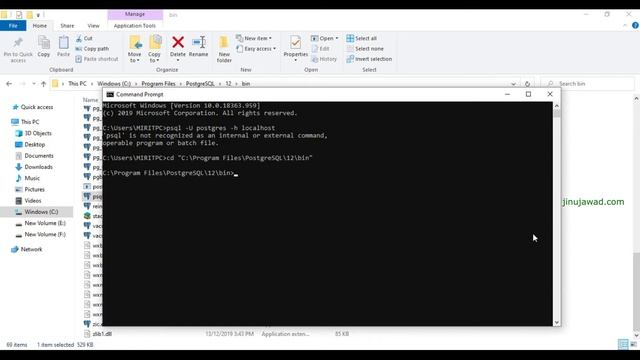Viewport: 640px width, 360px height.
Task: Click PostgreSQL breadcrumb in address bar
Action: 200,84
